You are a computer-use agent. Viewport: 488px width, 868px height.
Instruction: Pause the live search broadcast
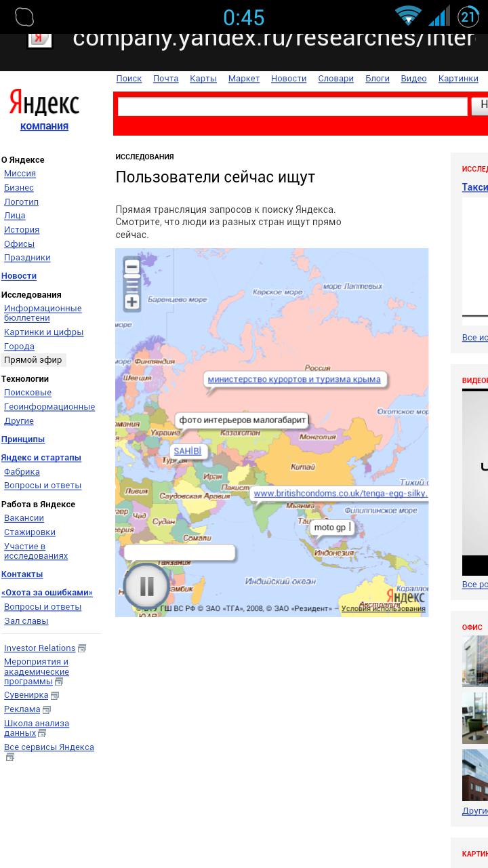click(146, 586)
